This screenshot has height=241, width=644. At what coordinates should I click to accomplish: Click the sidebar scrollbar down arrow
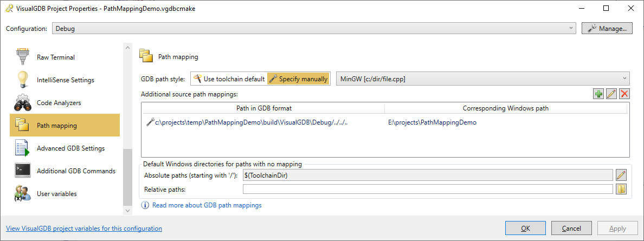tap(127, 211)
